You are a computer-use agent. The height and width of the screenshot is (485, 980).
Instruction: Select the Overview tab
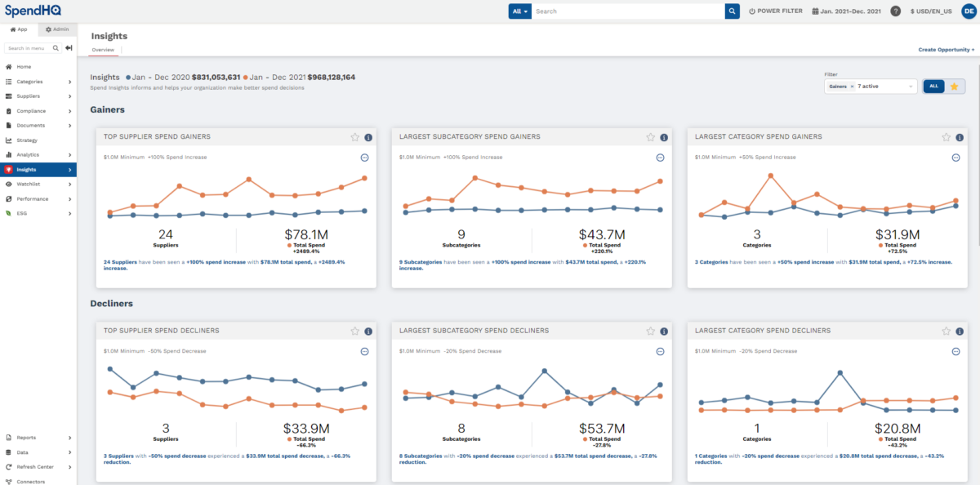[103, 49]
